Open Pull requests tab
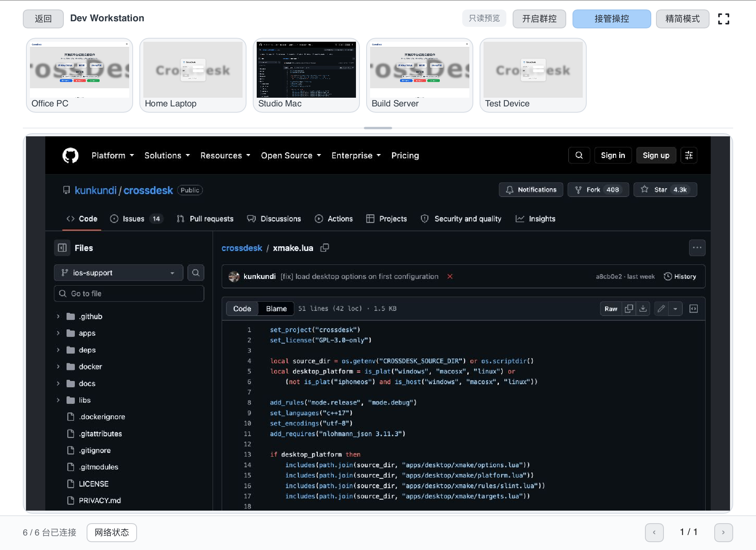Screen dimensions: 756x550 click(x=205, y=219)
